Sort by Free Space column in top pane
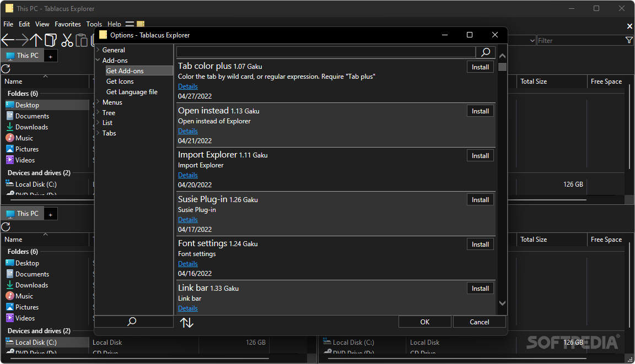Image resolution: width=635 pixels, height=364 pixels. [606, 82]
